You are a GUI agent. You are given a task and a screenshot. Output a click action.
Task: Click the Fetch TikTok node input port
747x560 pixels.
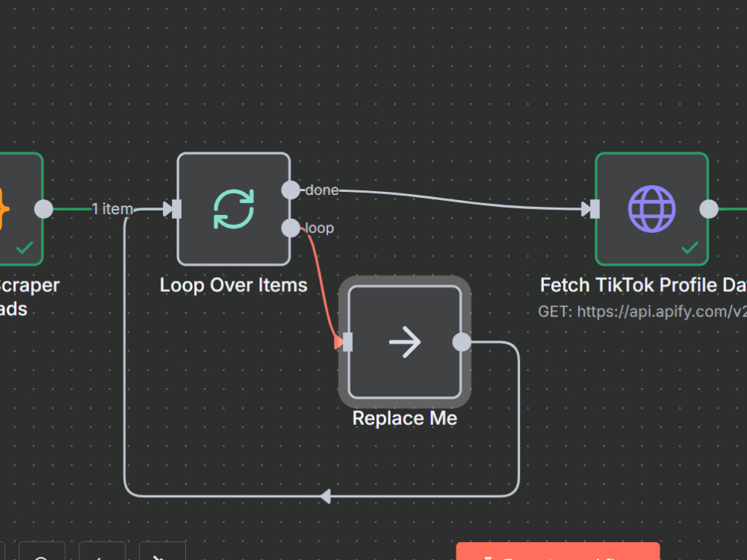coord(595,209)
